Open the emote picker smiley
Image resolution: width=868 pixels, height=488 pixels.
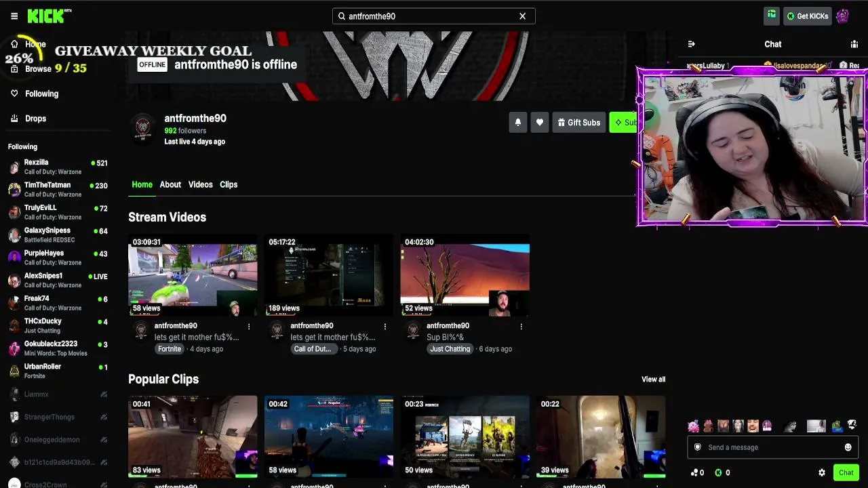[x=848, y=447]
